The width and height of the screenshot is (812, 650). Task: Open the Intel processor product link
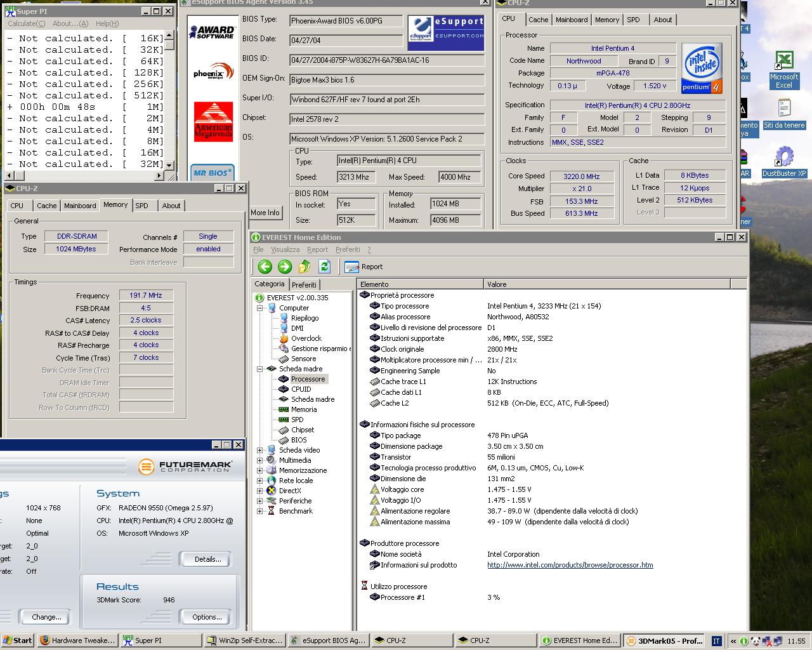(570, 565)
